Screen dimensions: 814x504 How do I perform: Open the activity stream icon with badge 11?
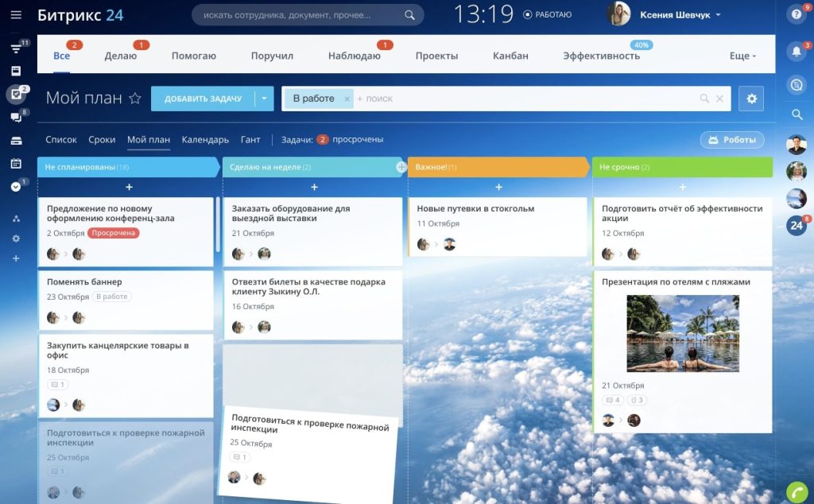point(16,48)
